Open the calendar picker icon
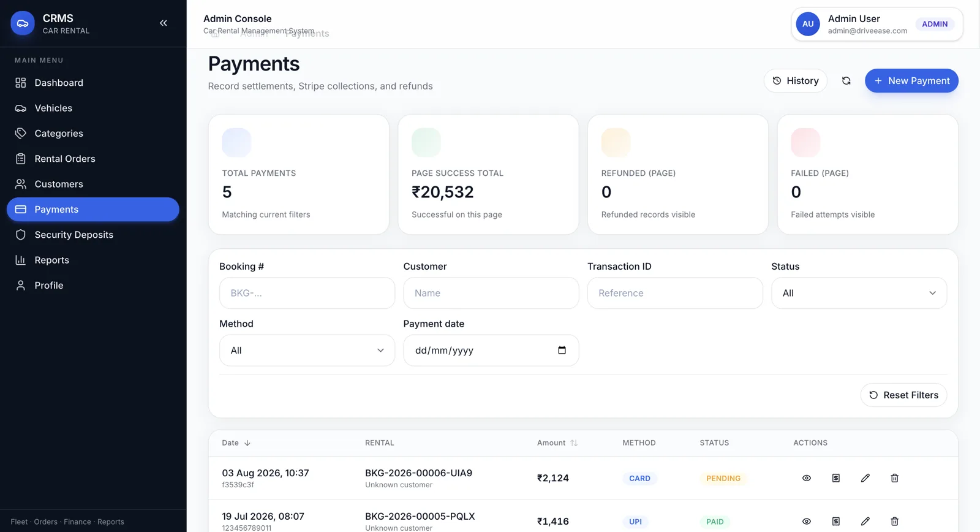This screenshot has width=980, height=532. pyautogui.click(x=562, y=351)
